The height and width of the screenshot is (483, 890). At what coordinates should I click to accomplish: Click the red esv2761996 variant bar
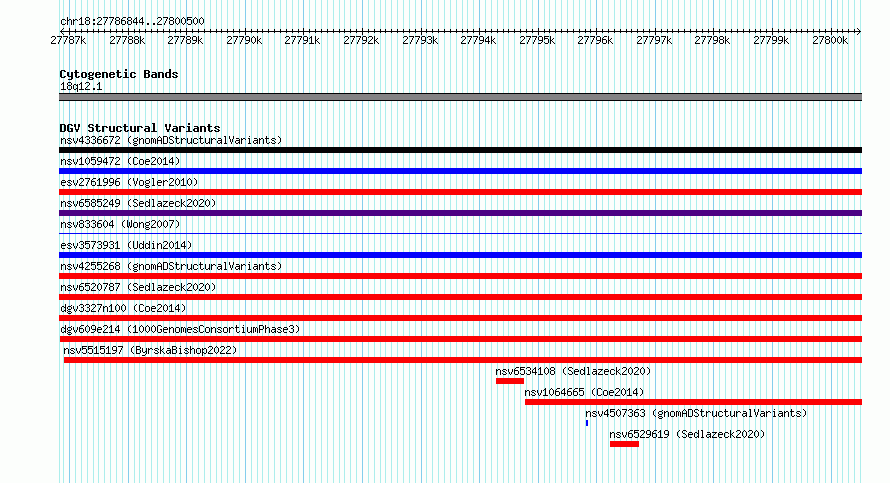(460, 192)
